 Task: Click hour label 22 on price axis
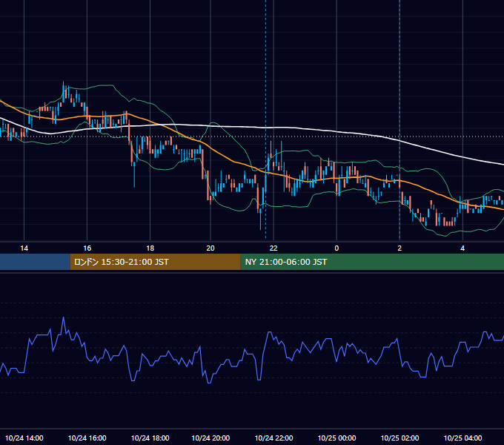pos(273,248)
